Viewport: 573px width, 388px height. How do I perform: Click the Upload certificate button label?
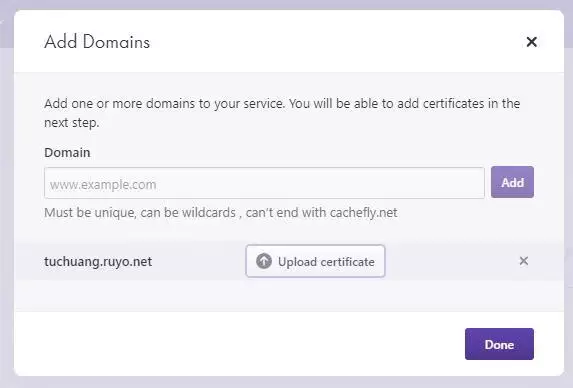tap(326, 262)
